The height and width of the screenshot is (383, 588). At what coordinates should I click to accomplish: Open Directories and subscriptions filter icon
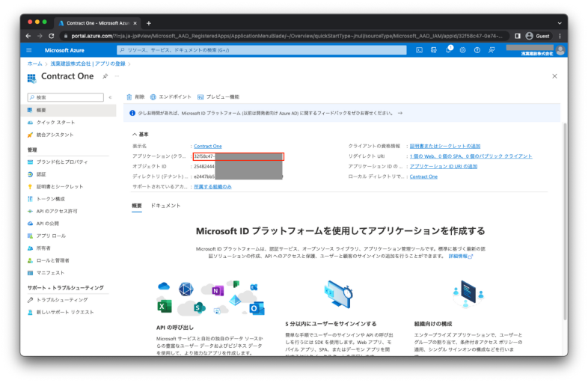(x=433, y=50)
